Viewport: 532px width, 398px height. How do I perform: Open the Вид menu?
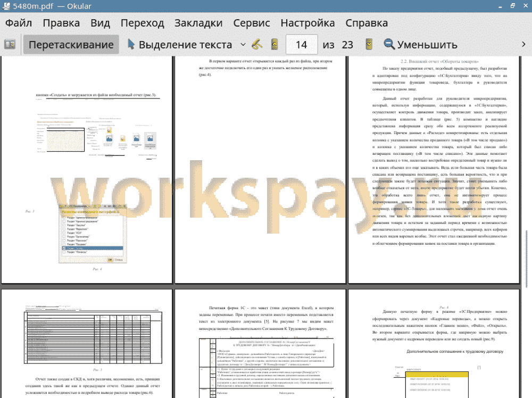coord(100,23)
